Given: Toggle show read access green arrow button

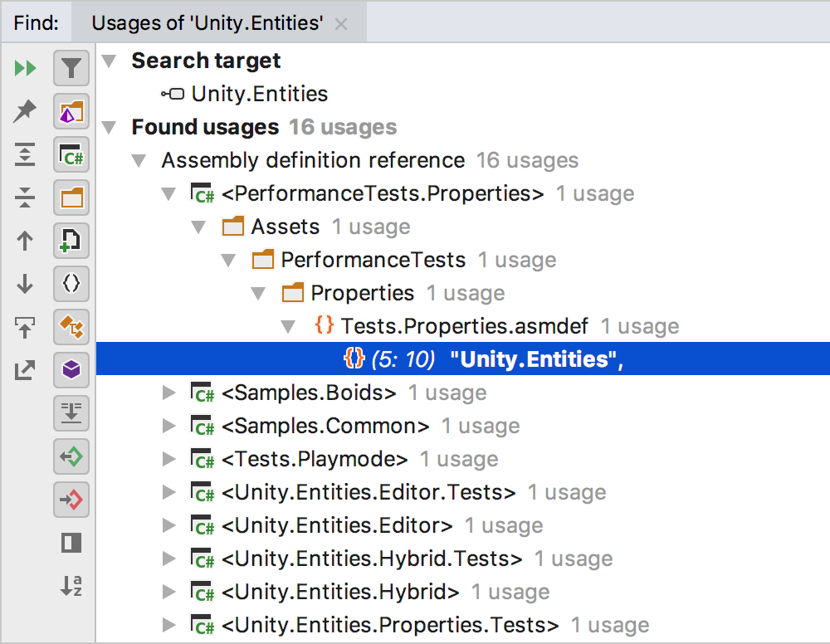Looking at the screenshot, I should (x=71, y=456).
